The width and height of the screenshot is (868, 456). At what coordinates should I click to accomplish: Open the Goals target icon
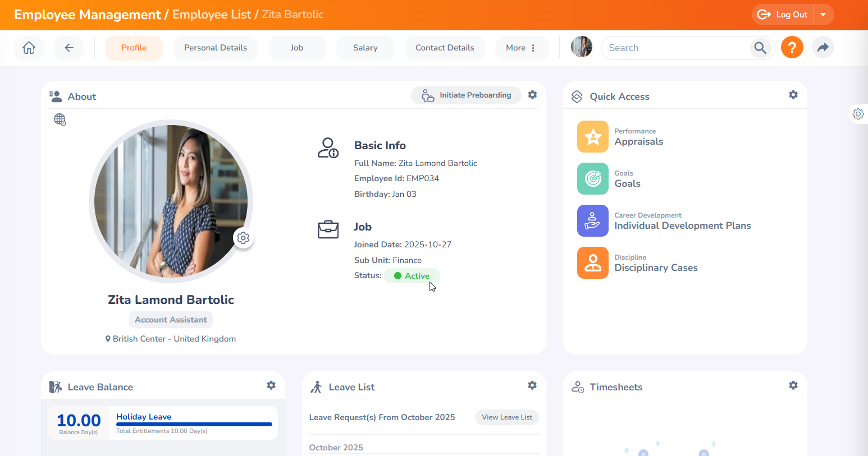click(592, 178)
